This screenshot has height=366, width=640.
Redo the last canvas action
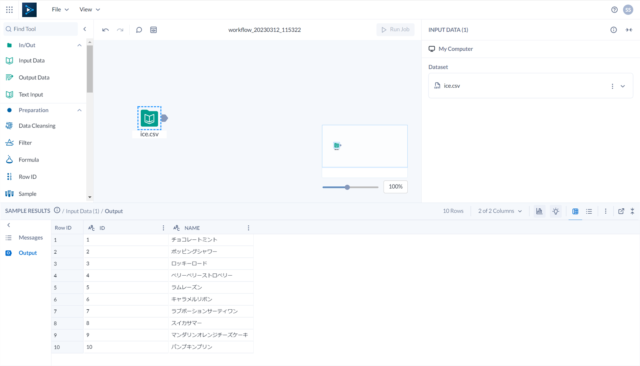coord(120,30)
